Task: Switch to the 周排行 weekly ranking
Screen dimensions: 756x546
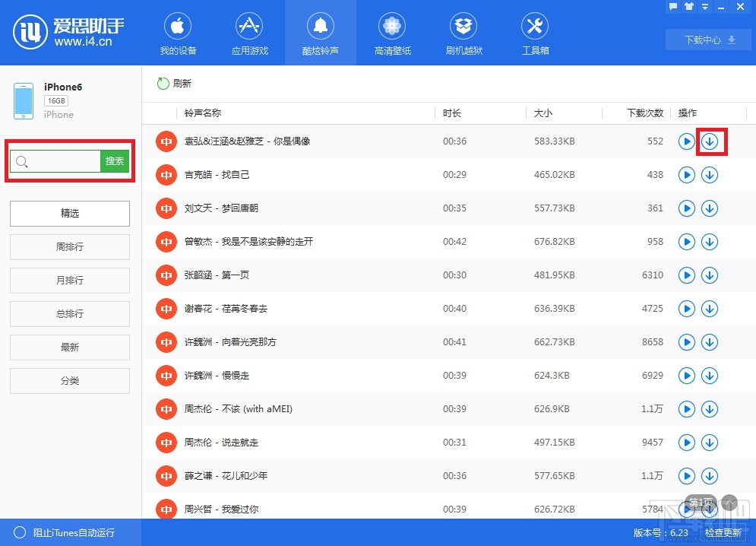Action: coord(69,247)
